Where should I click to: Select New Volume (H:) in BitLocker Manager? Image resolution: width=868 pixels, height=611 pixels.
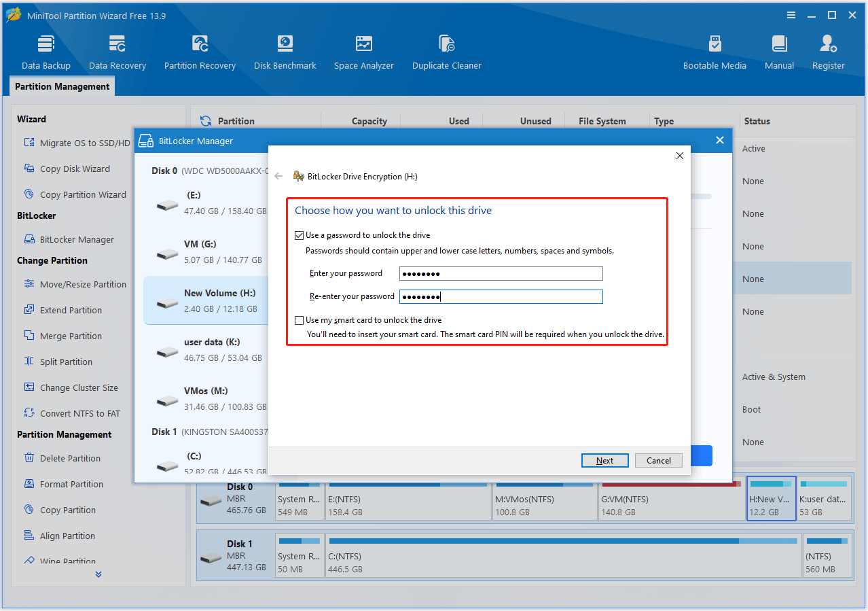point(206,300)
